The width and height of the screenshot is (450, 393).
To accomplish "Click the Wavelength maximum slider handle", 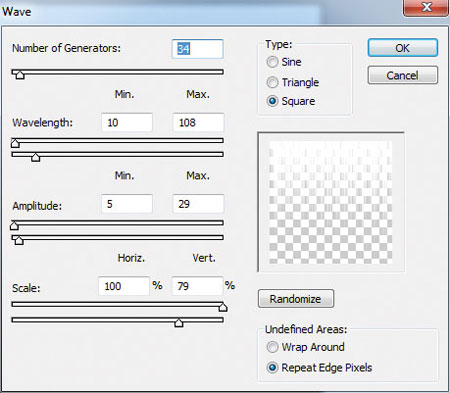I will click(x=36, y=157).
